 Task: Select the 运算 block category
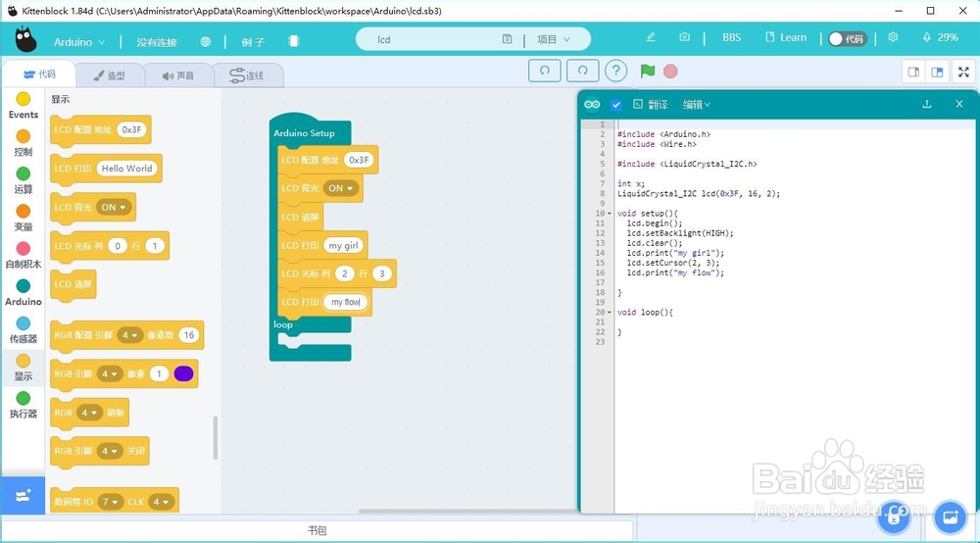(24, 180)
